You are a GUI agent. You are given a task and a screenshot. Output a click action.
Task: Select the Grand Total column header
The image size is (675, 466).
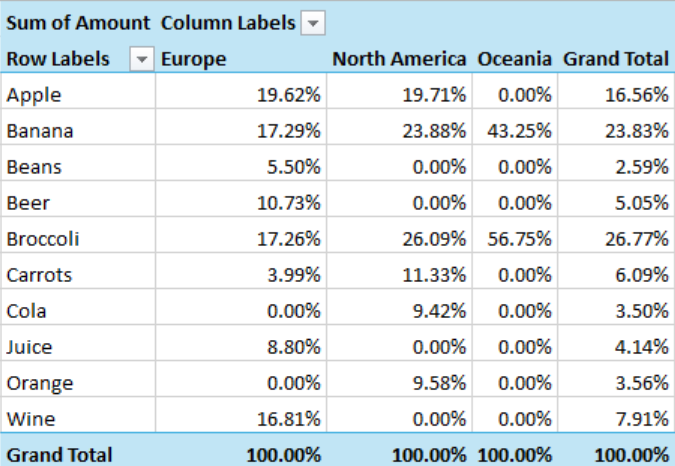coord(615,60)
